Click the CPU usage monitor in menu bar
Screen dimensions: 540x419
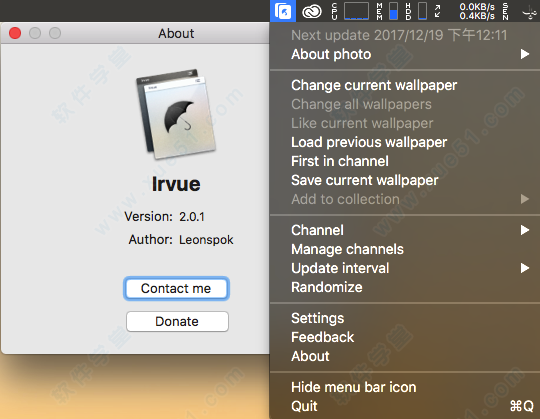click(x=350, y=11)
